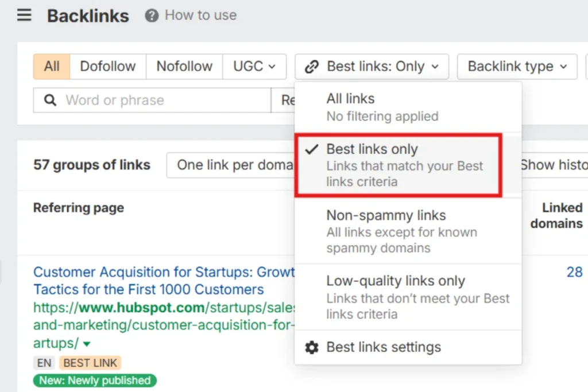Viewport: 588px width, 392px height.
Task: Click the 28 linked domains count
Action: click(x=574, y=272)
